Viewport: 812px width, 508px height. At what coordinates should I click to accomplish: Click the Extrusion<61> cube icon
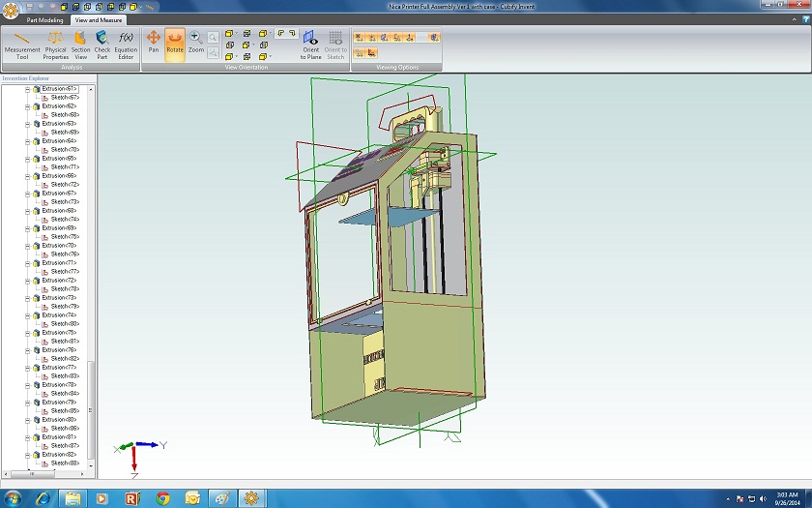[x=37, y=89]
